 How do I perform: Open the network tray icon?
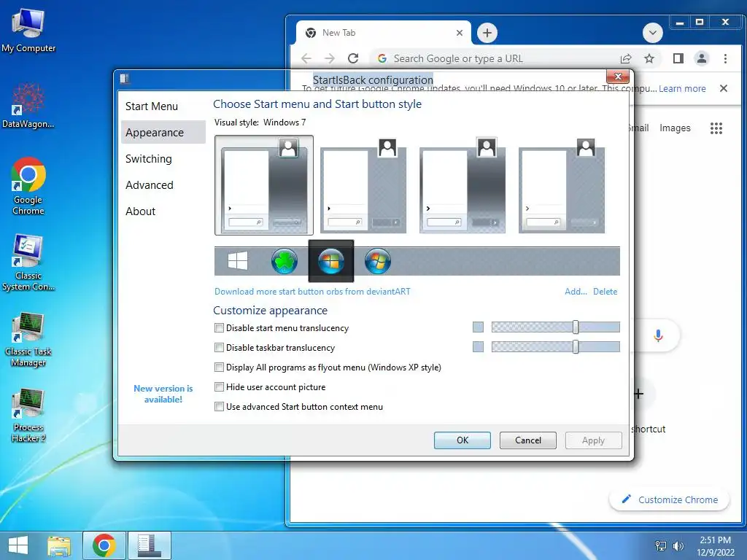coord(661,546)
